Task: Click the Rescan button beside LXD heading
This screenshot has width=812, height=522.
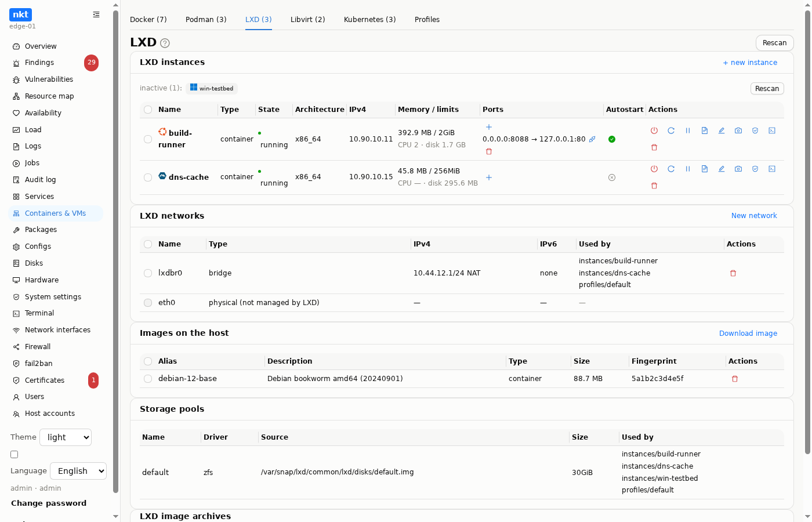Action: [x=775, y=43]
